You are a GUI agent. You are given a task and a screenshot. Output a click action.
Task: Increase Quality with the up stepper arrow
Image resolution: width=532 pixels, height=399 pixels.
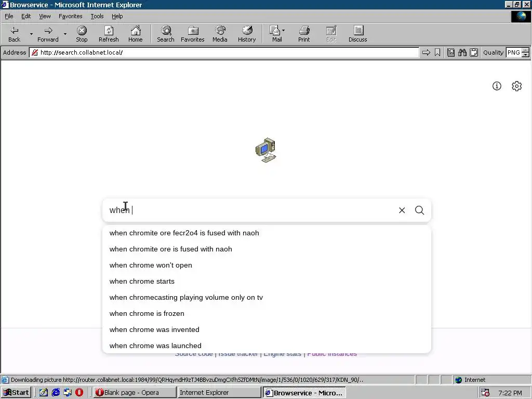pos(526,50)
